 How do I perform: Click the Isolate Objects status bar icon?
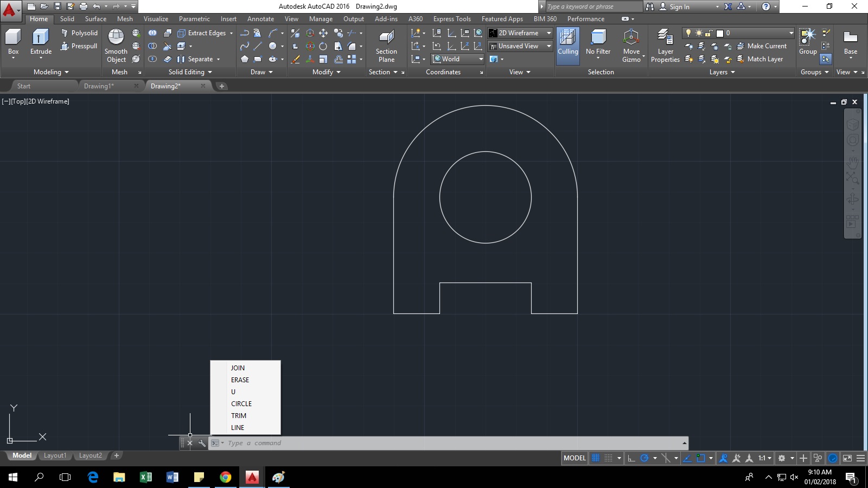[x=818, y=458]
